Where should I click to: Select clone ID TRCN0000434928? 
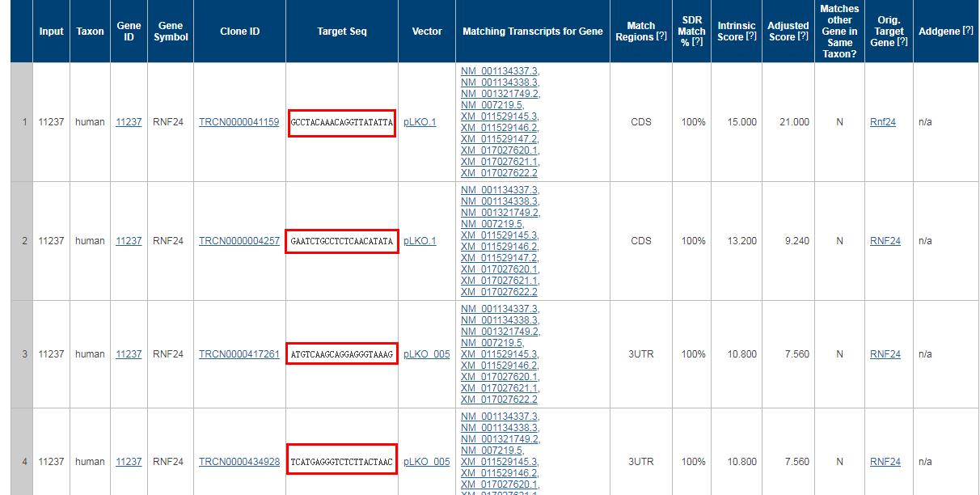click(x=239, y=462)
